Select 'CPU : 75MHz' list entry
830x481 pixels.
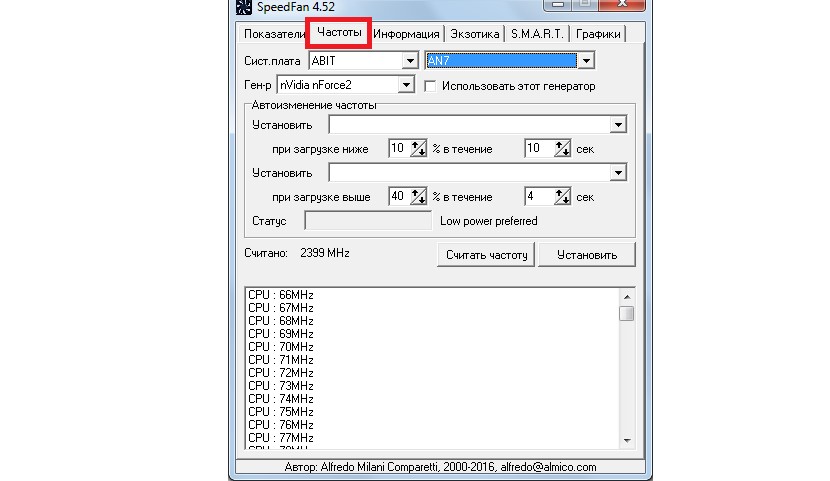(281, 412)
